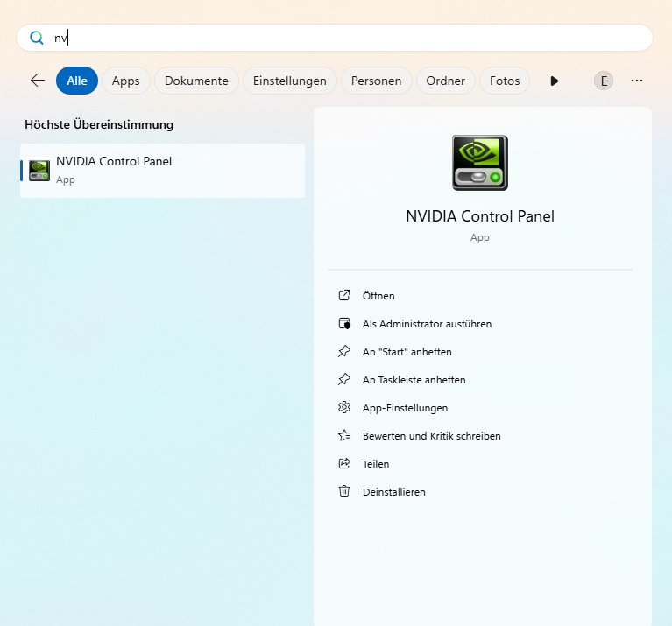Viewport: 672px width, 626px height.
Task: Click the administrator shield icon
Action: [344, 323]
